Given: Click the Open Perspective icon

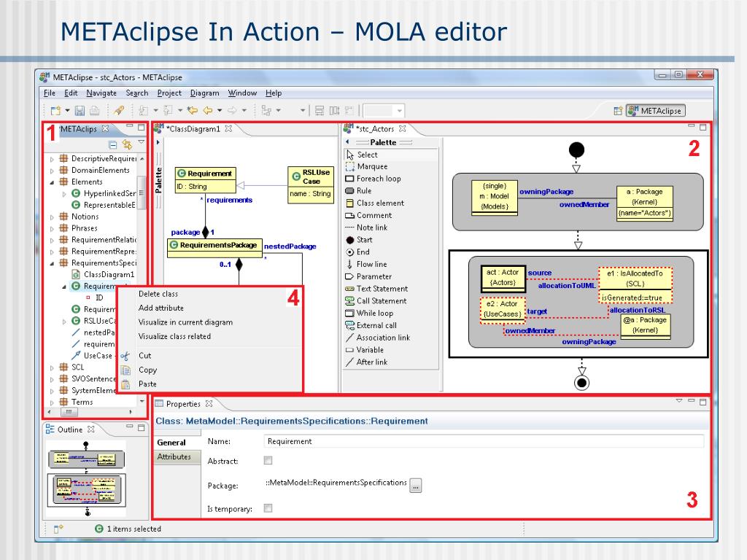Looking at the screenshot, I should click(618, 111).
